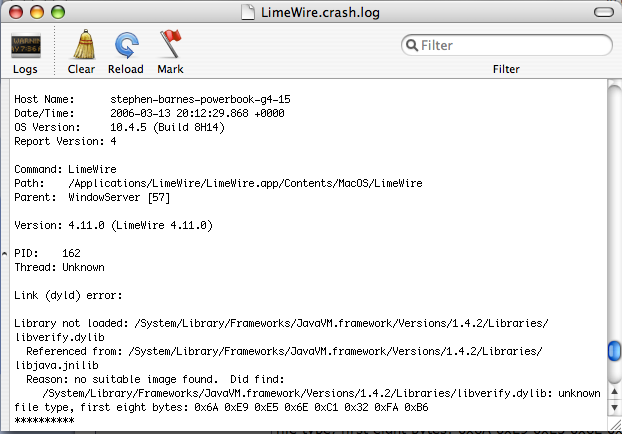
Task: Click the blue vertical scrollbar thumb
Action: (x=614, y=351)
